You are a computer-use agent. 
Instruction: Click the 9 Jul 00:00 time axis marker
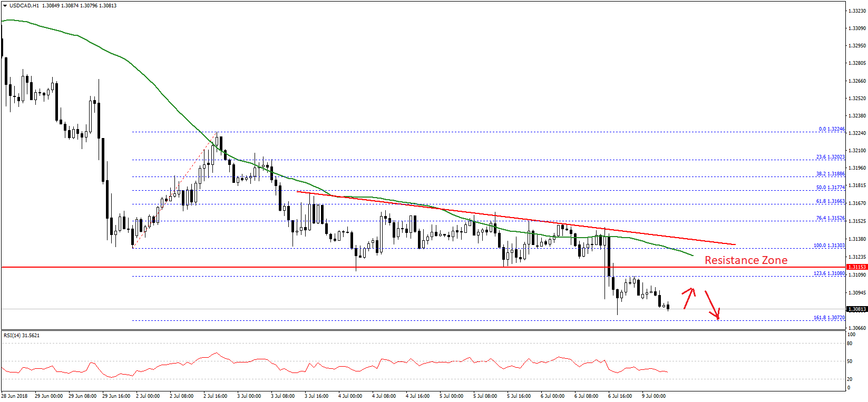(654, 396)
